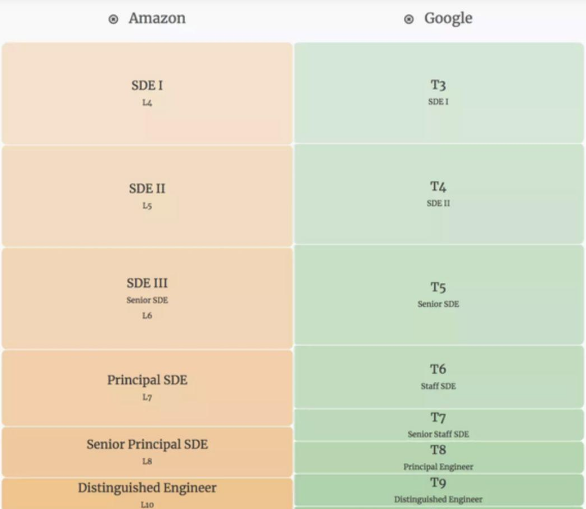Click the Google T4 SDE II block
This screenshot has width=586, height=509.
pyautogui.click(x=439, y=194)
